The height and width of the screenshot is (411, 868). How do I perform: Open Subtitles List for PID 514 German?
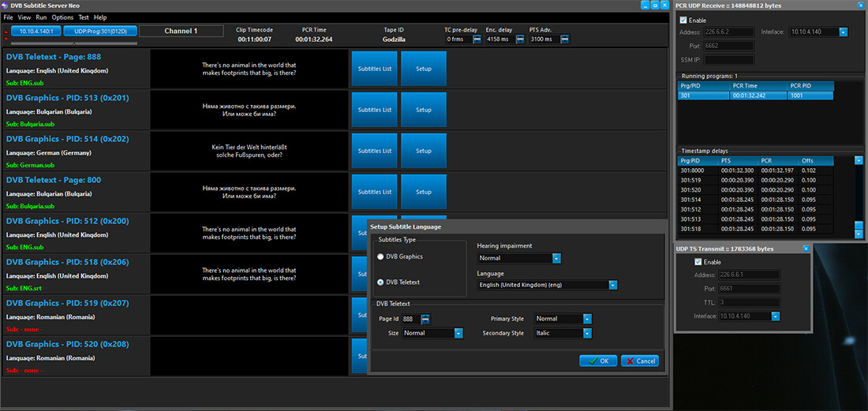(x=374, y=151)
